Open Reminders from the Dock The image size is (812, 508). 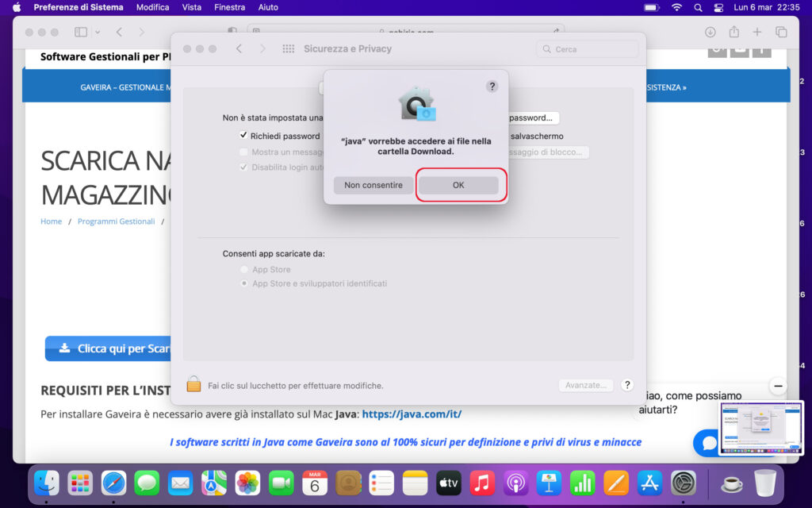point(381,483)
